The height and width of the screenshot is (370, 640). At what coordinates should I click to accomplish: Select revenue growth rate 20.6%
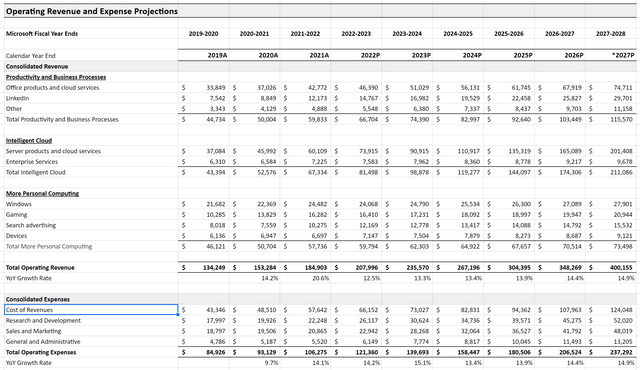321,279
